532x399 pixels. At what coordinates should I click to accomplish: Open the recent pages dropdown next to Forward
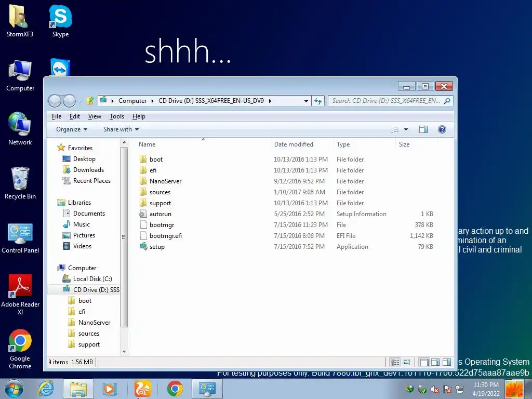point(79,101)
